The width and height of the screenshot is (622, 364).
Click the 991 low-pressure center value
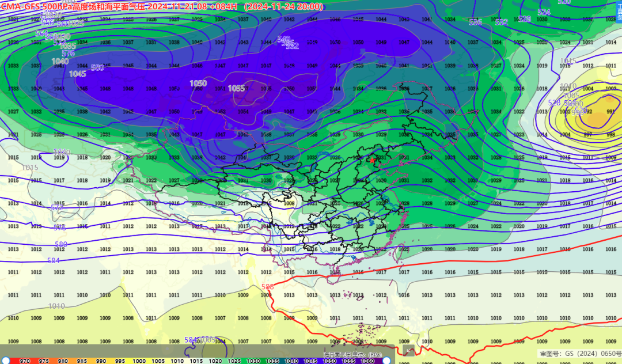pos(610,112)
